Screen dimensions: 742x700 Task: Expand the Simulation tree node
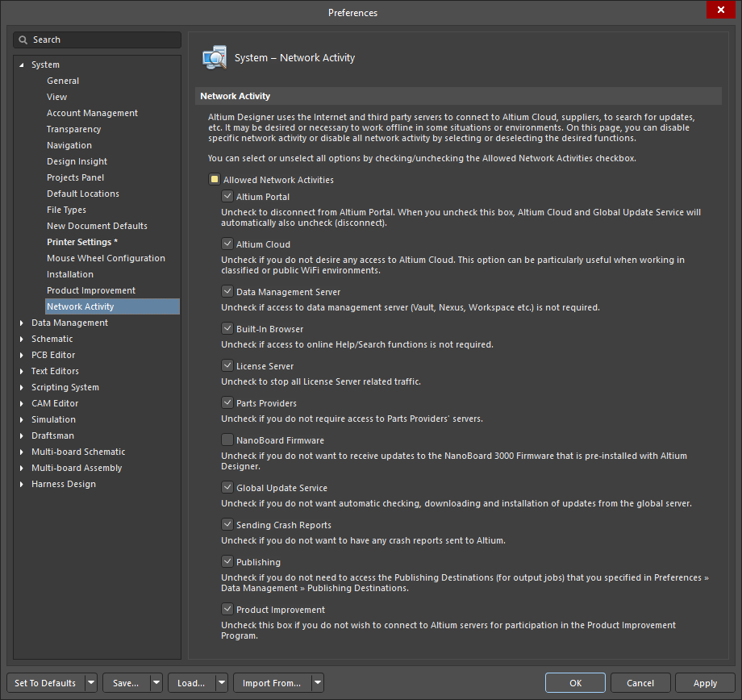coord(21,419)
